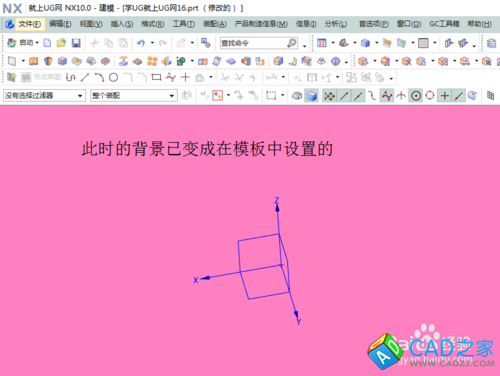Open the 分析(L) menu
The image size is (500, 376).
pos(336,24)
